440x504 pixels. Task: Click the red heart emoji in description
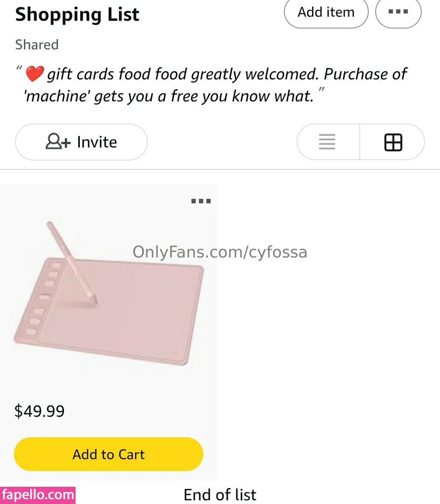[35, 74]
